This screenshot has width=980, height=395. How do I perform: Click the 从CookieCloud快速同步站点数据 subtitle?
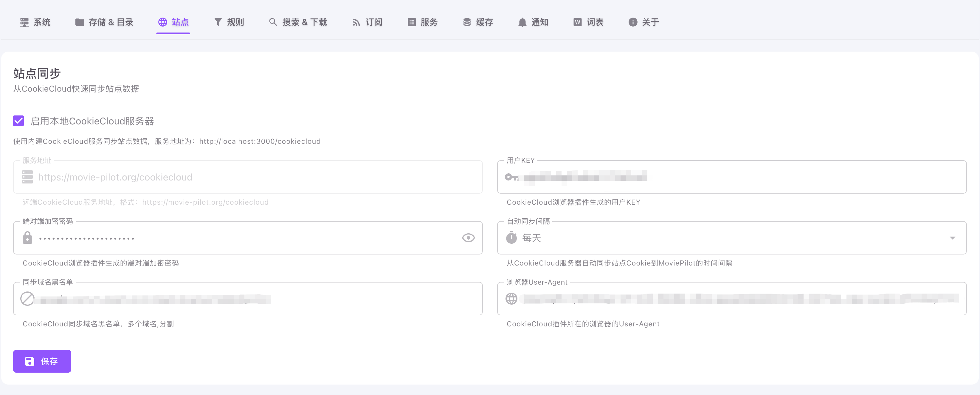point(76,89)
